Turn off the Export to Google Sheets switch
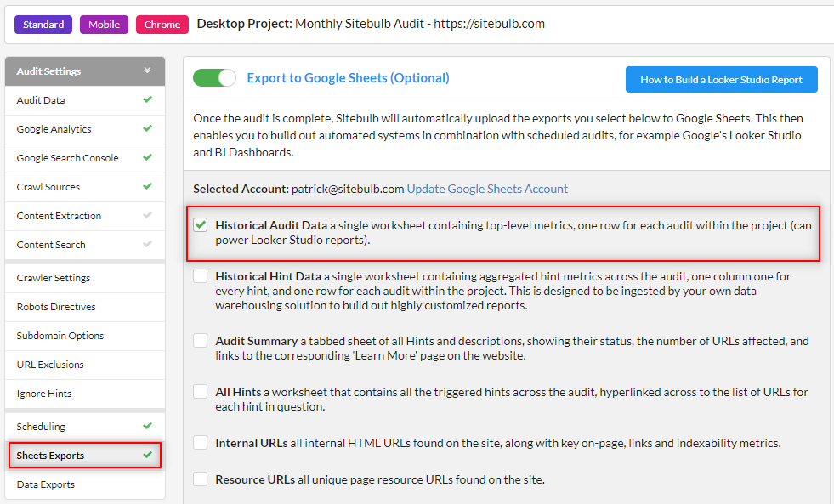This screenshot has height=504, width=834. point(214,78)
